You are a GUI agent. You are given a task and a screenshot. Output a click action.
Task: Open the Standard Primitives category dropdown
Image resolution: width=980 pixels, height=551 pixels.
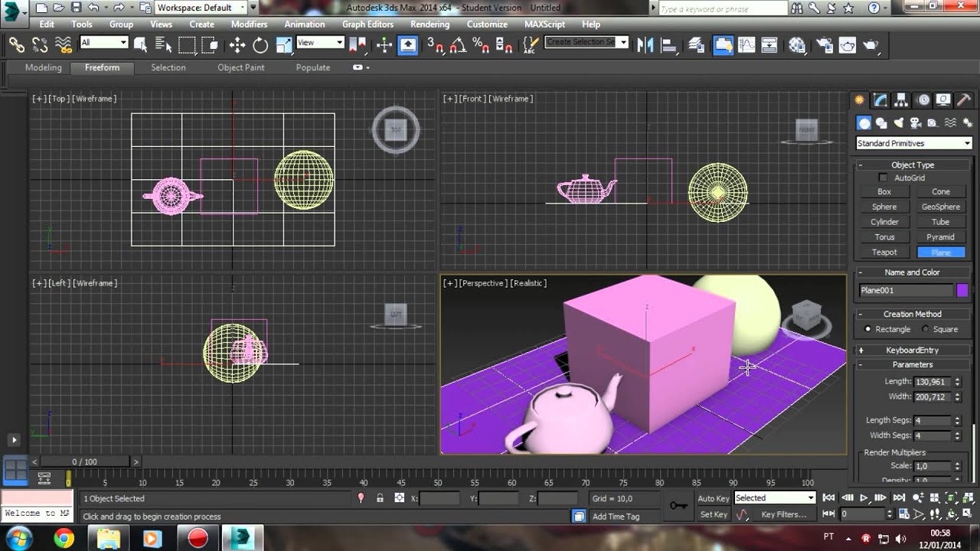pyautogui.click(x=913, y=143)
